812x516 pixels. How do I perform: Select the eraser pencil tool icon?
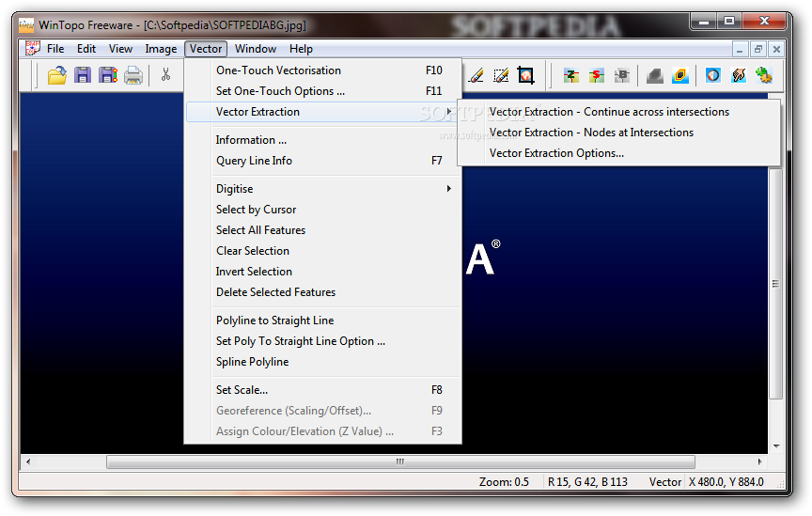pos(476,75)
